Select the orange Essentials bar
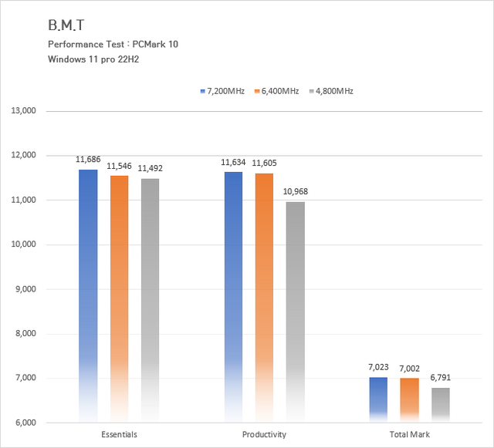 point(120,297)
